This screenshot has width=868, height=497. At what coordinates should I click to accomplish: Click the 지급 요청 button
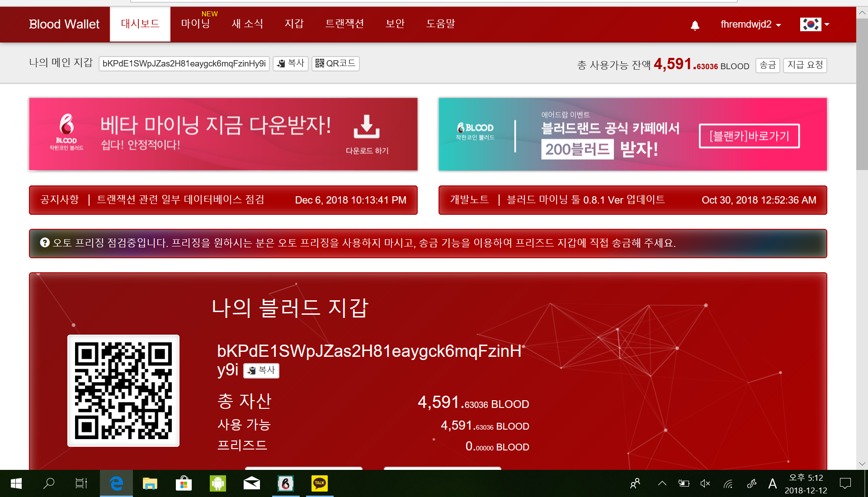pos(805,65)
